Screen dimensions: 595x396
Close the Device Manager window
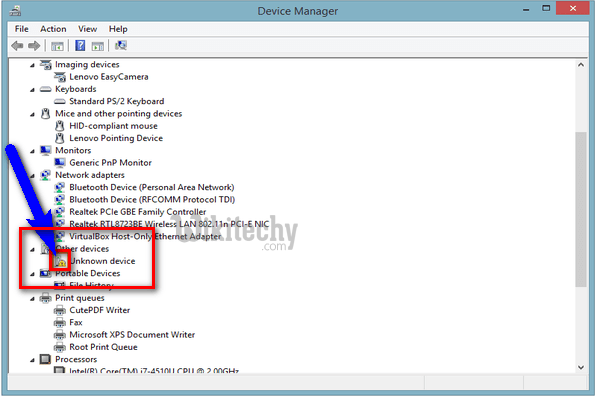[573, 8]
